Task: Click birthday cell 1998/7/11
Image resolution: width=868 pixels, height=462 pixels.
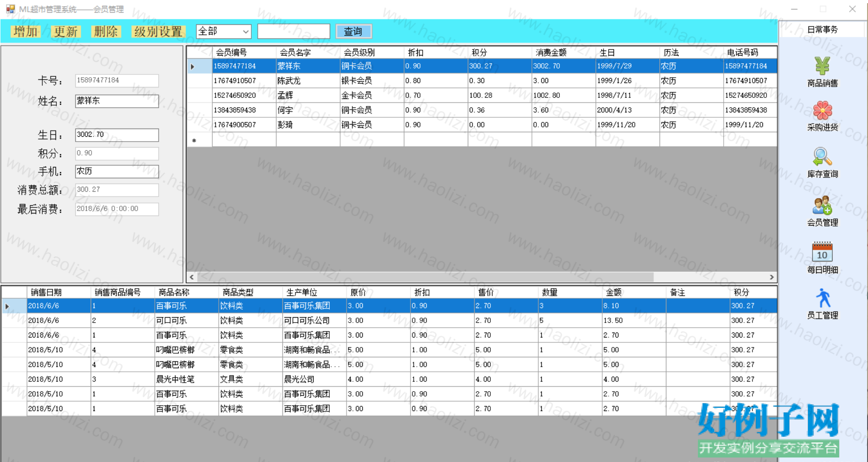Action: (x=628, y=96)
